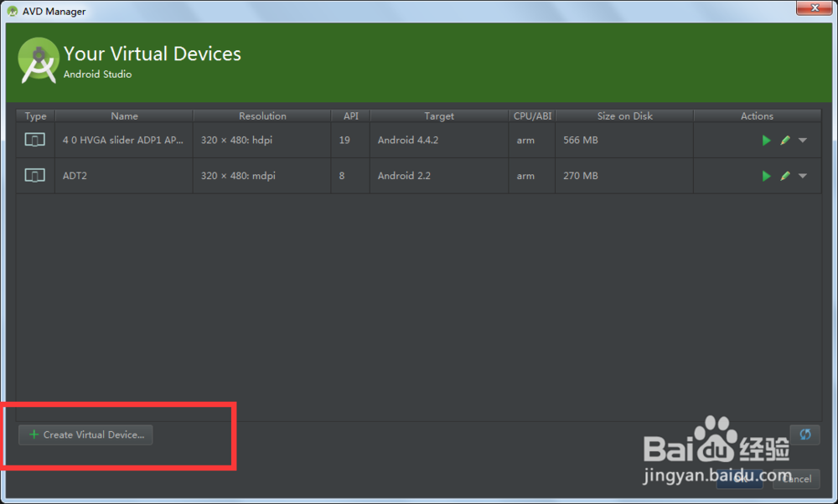The image size is (838, 504).
Task: Sort by the CPU/ABI column header
Action: [x=532, y=116]
